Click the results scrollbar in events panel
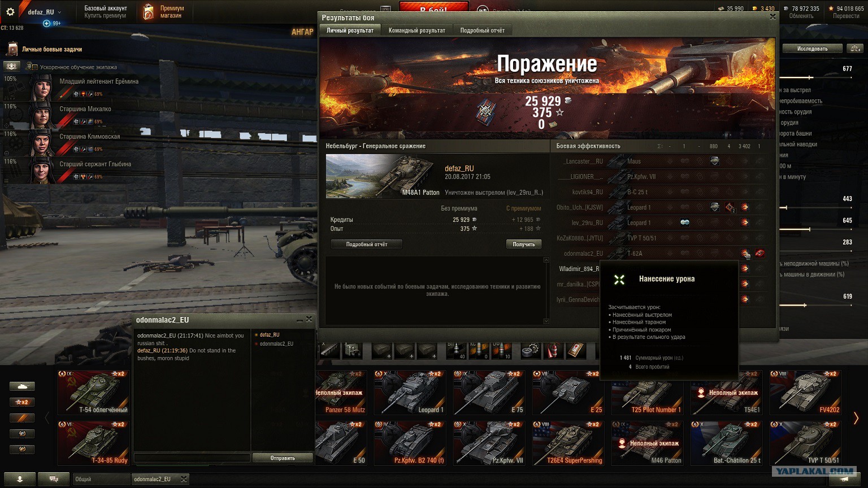Image resolution: width=868 pixels, height=488 pixels. click(x=546, y=290)
